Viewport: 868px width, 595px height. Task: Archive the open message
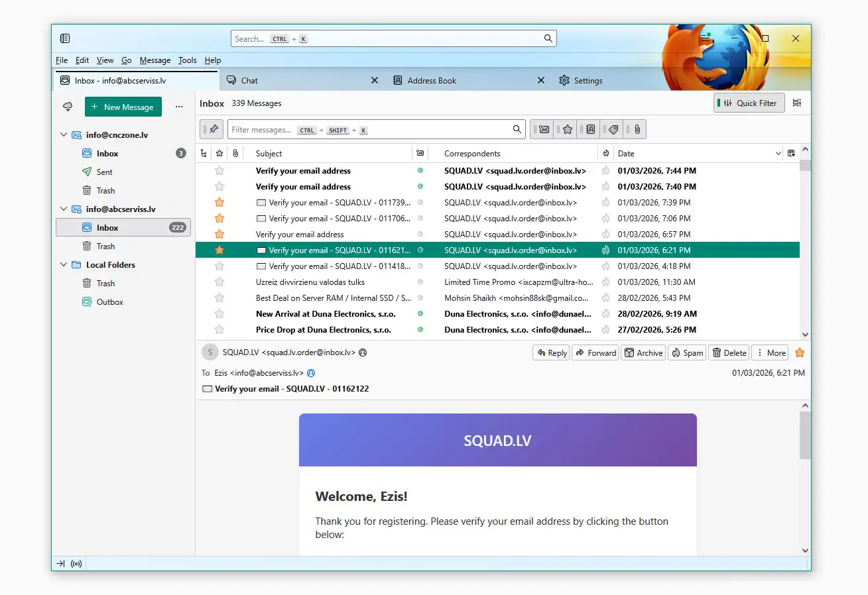coord(643,352)
